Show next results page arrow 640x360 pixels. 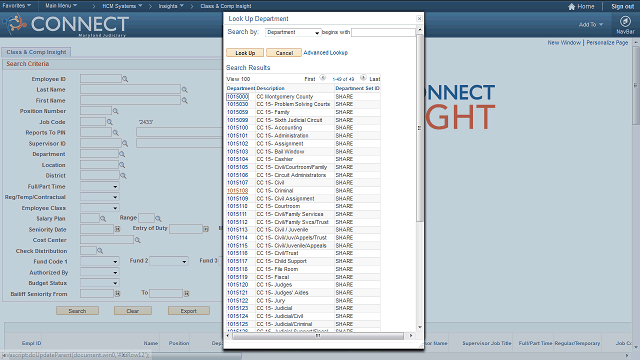click(363, 78)
